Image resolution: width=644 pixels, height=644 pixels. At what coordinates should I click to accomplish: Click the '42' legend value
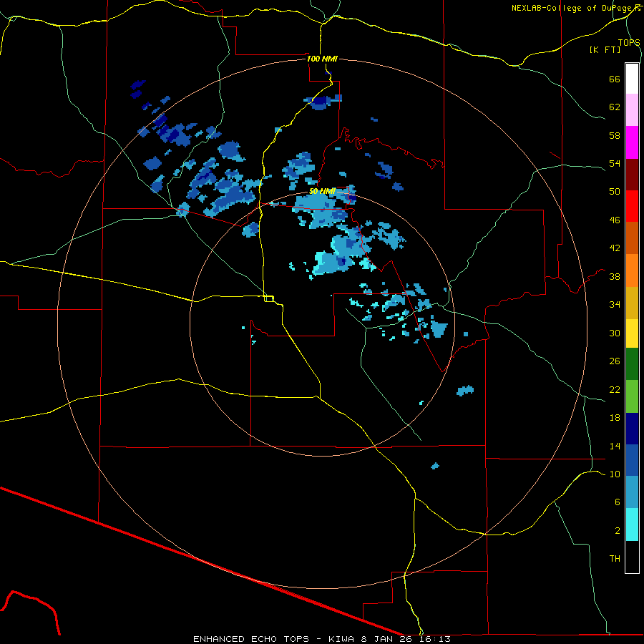coord(615,248)
